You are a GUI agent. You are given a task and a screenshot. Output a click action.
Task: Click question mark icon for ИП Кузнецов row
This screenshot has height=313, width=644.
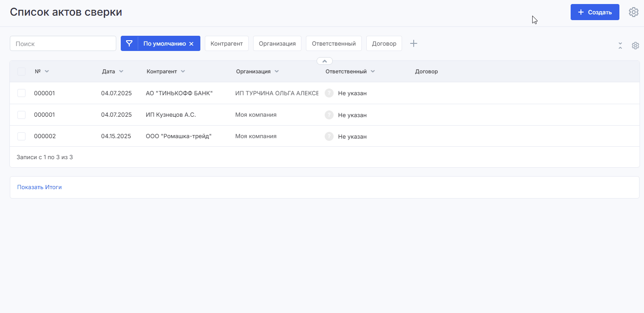click(329, 115)
